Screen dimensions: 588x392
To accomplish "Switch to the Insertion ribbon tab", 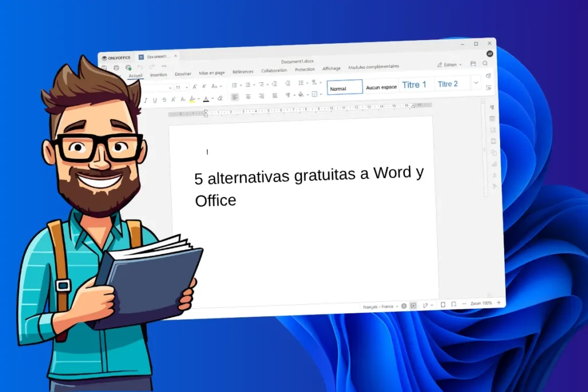I will [158, 75].
